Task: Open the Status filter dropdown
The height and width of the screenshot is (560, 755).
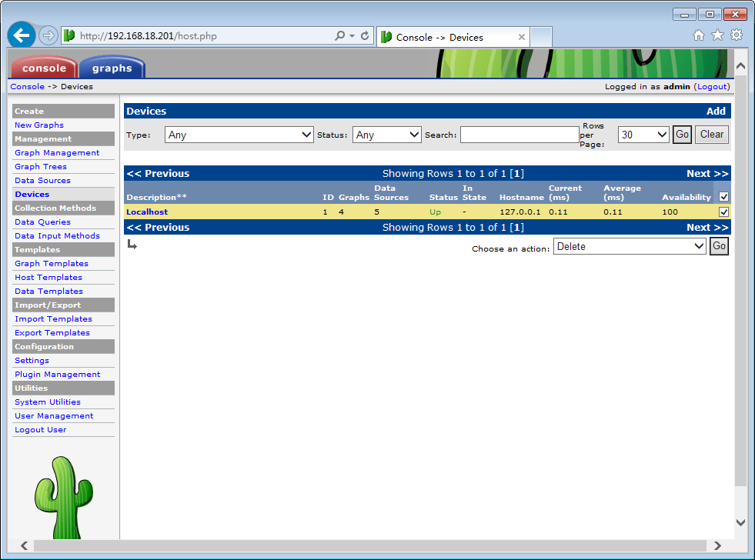Action: 386,135
